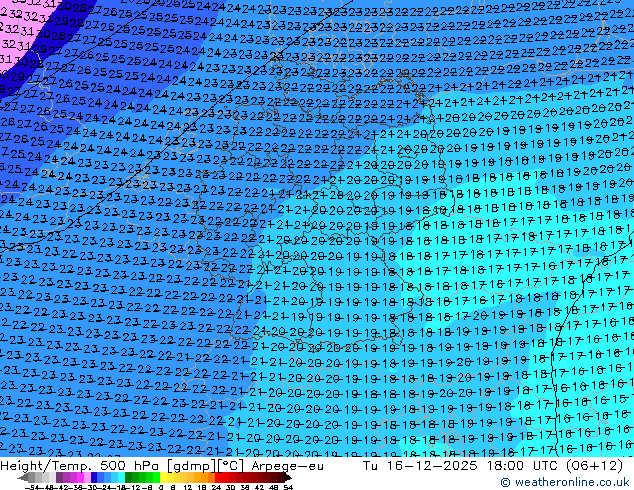
Task: Click the magenta swatch in the legend
Action: tap(80, 477)
